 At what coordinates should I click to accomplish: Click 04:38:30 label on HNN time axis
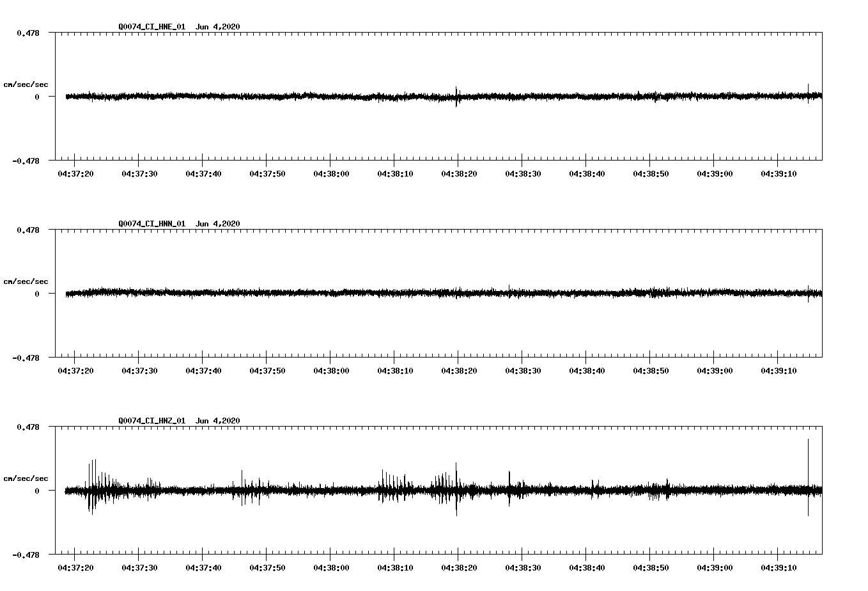coord(523,371)
